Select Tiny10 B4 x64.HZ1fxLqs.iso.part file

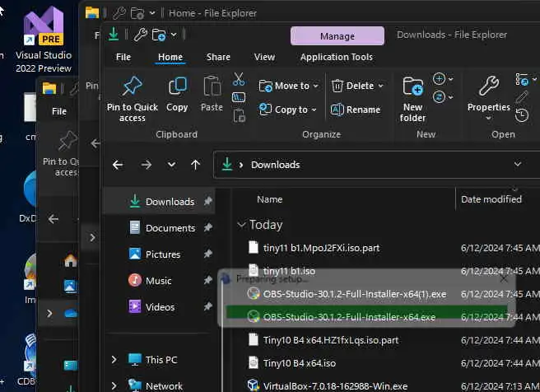coord(331,340)
